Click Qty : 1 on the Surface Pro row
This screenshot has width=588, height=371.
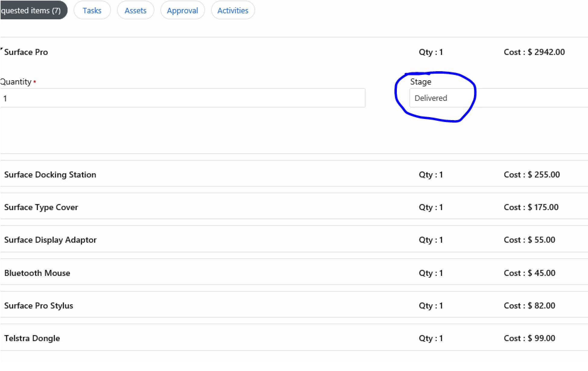(431, 52)
